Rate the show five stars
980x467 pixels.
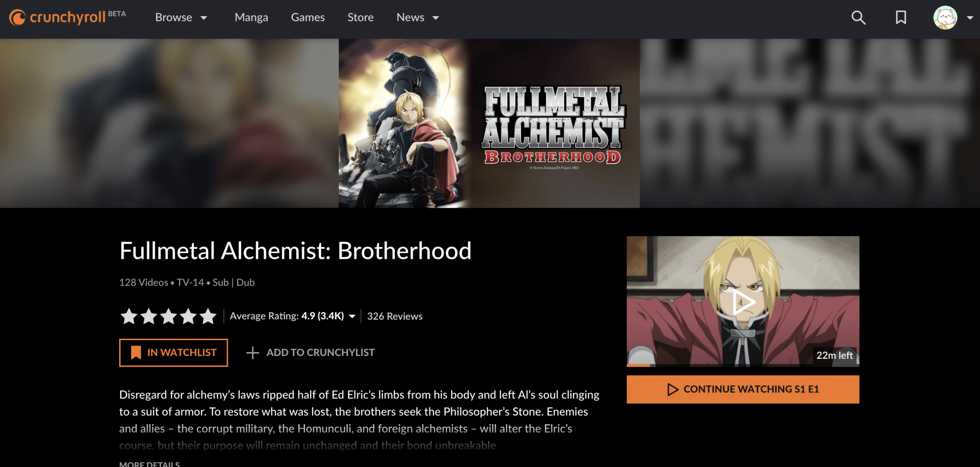pos(208,316)
